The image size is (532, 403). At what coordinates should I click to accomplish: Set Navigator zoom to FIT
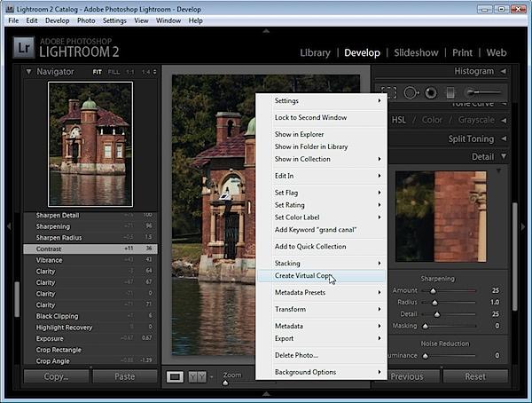pyautogui.click(x=97, y=72)
